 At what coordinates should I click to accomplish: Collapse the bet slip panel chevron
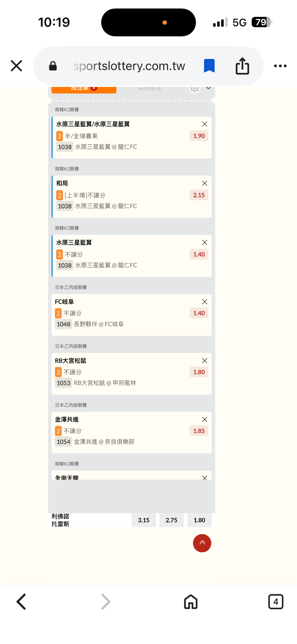point(209,88)
